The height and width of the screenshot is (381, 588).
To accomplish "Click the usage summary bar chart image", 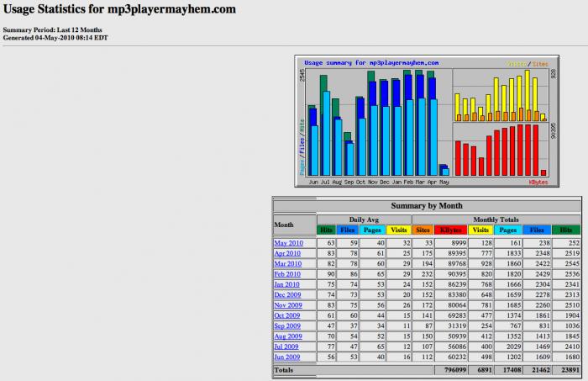I will tap(427, 121).
